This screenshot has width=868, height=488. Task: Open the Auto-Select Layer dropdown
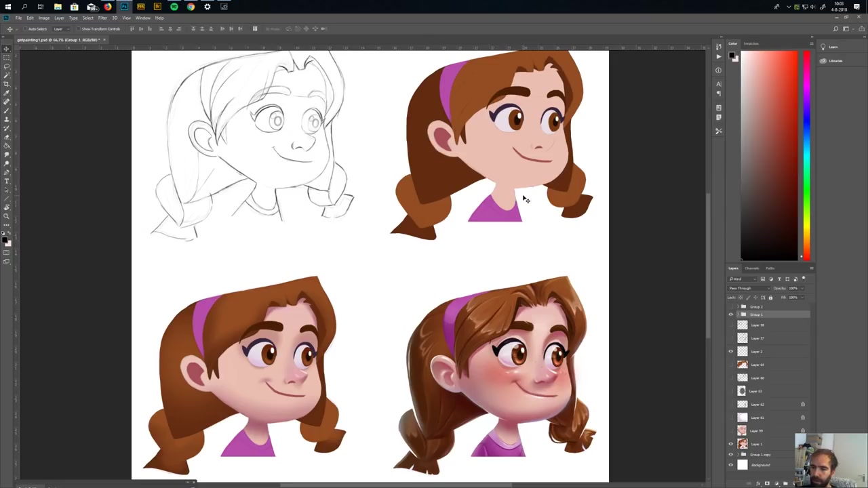tap(61, 28)
